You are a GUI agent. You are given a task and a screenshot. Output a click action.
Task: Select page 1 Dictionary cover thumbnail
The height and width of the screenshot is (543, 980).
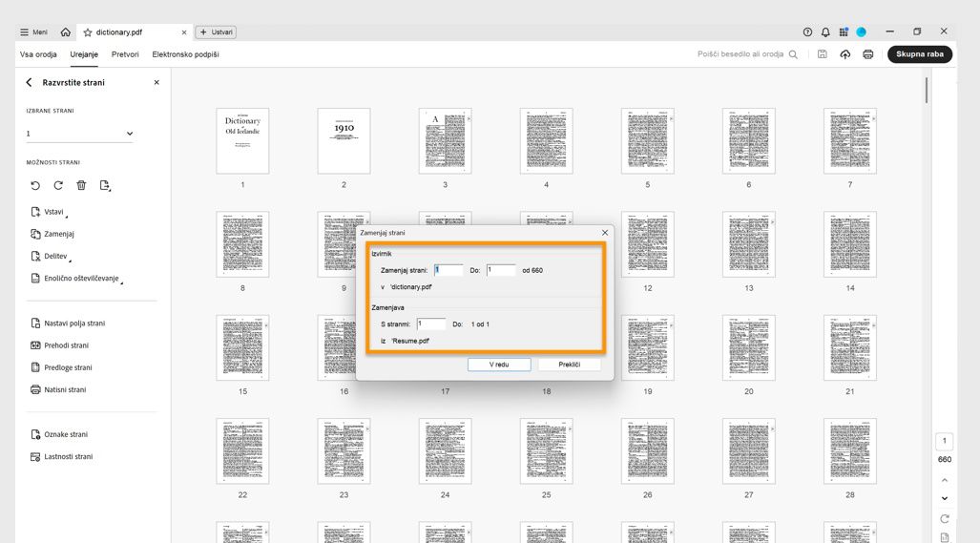point(242,140)
